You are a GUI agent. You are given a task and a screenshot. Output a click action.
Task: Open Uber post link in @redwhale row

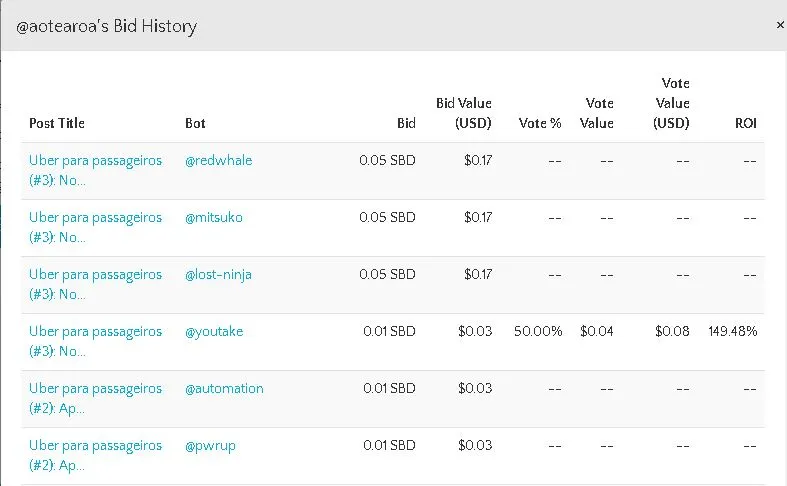(x=95, y=170)
